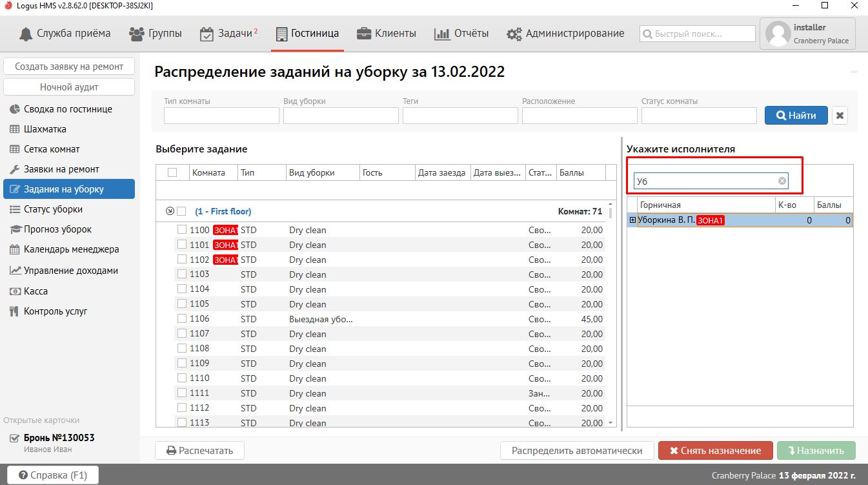The height and width of the screenshot is (485, 868).
Task: Collapse the 1 - First floor group
Action: 170,211
